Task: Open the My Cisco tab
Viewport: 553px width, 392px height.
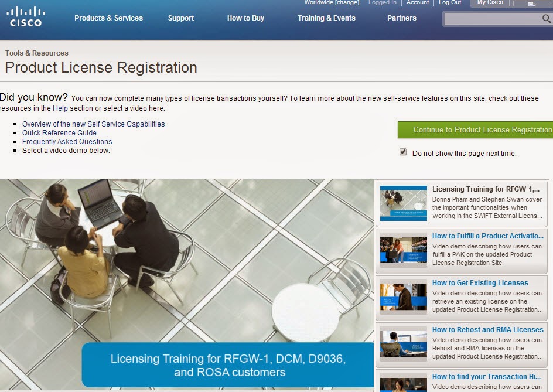Action: 490,3
